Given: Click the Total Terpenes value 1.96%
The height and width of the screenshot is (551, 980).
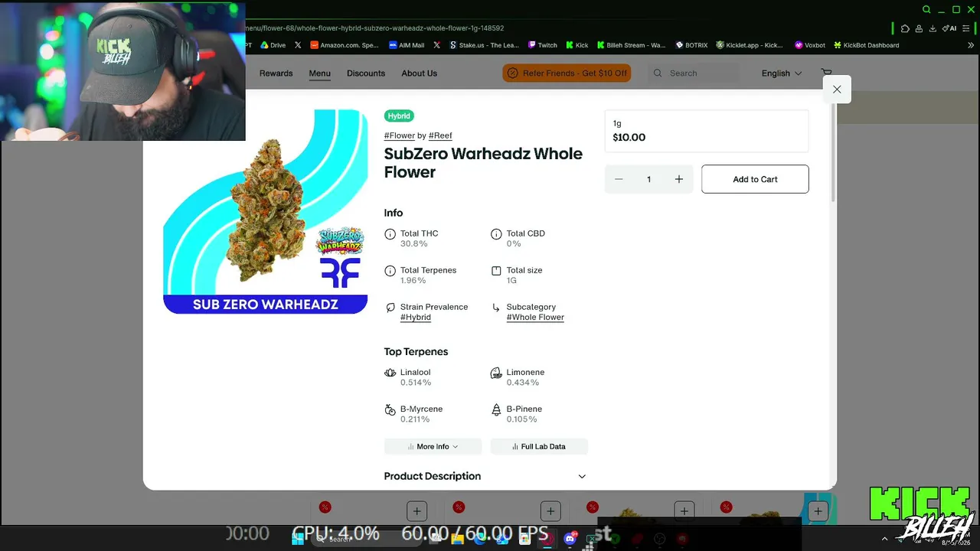Looking at the screenshot, I should point(413,281).
